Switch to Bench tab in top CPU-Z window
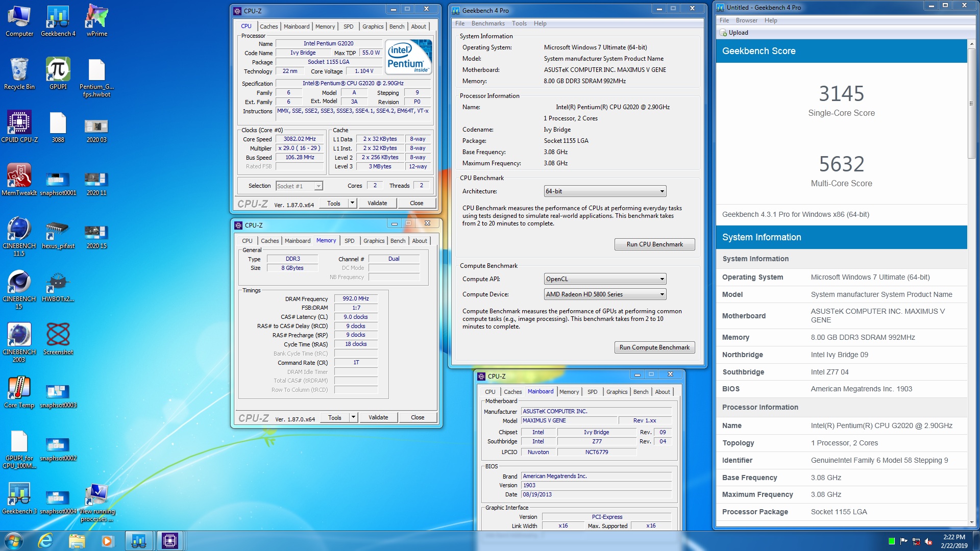The image size is (980, 551). point(397,27)
